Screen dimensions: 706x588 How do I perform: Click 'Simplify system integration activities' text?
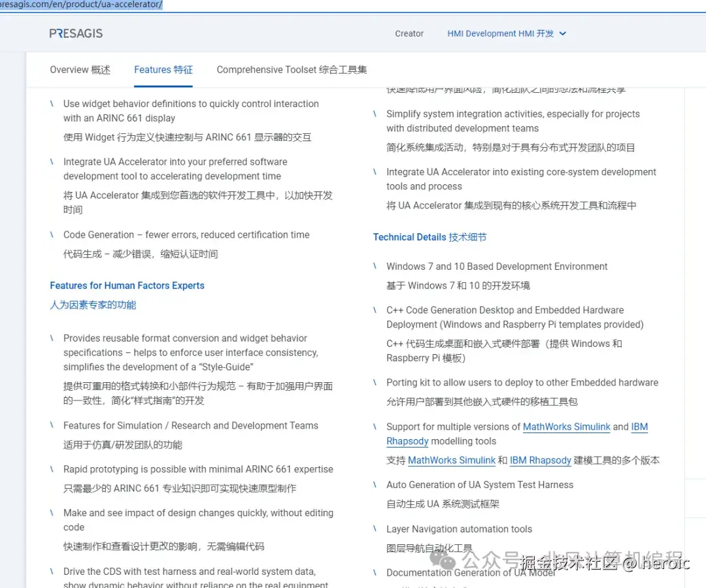tap(513, 121)
